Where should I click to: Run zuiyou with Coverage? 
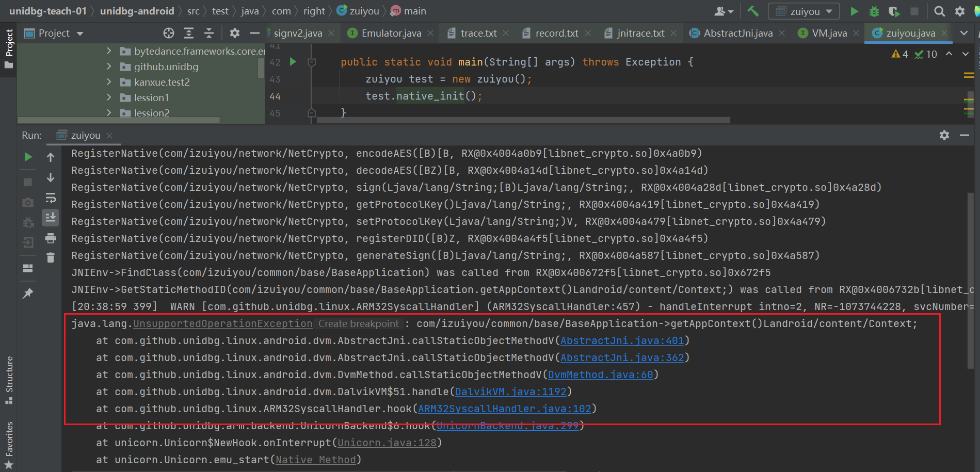pyautogui.click(x=894, y=11)
